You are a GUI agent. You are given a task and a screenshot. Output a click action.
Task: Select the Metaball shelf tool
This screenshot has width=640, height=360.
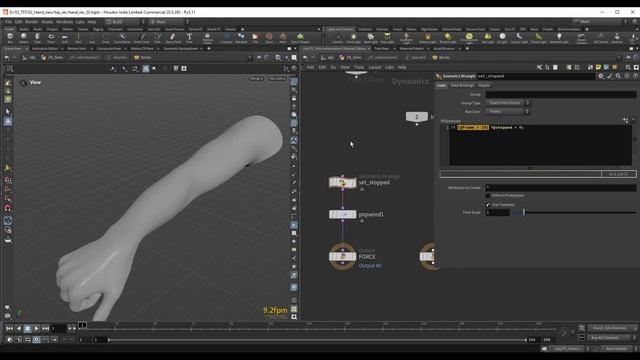(x=241, y=38)
